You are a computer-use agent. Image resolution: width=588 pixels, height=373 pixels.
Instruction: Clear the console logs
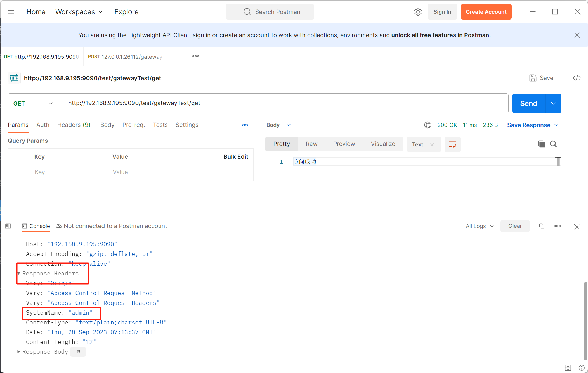[515, 226]
